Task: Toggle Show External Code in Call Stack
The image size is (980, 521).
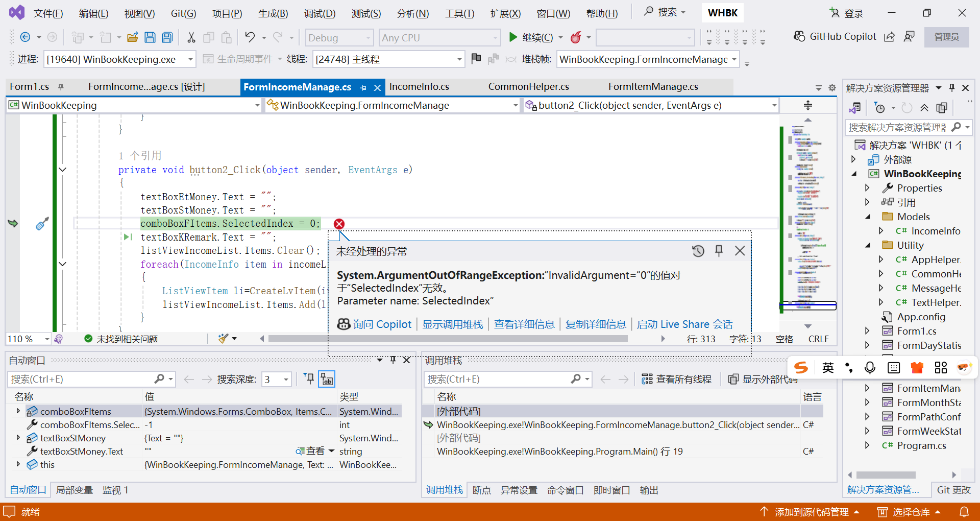Action: pos(763,379)
